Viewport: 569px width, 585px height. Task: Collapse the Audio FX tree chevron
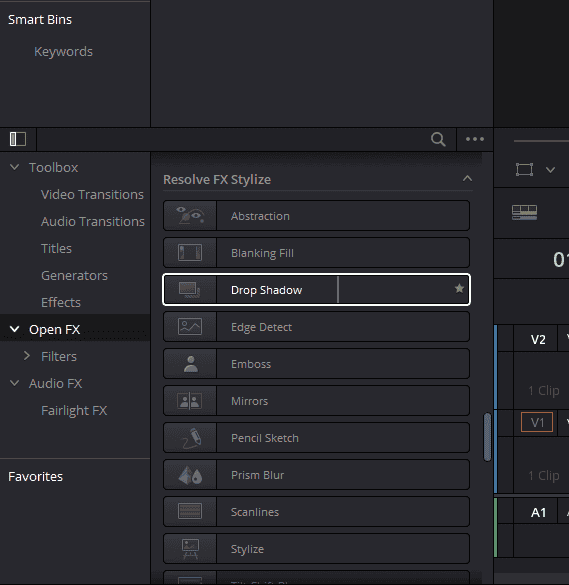coord(15,383)
